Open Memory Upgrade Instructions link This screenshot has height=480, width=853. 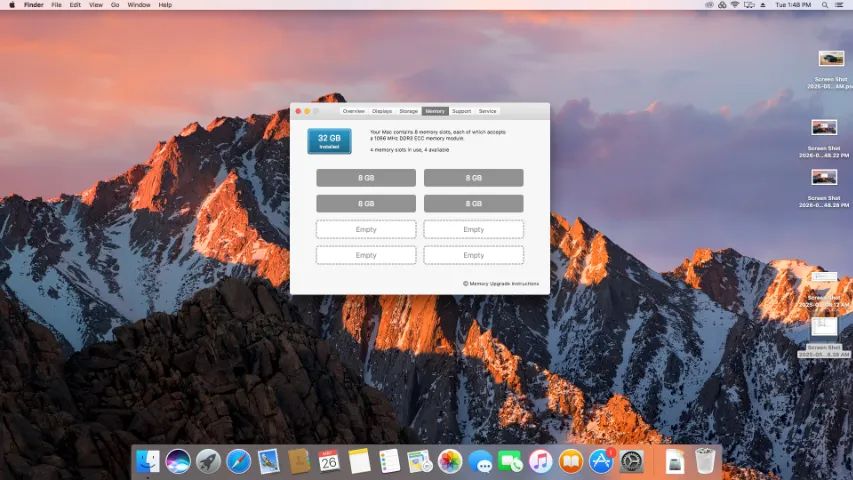click(x=501, y=284)
